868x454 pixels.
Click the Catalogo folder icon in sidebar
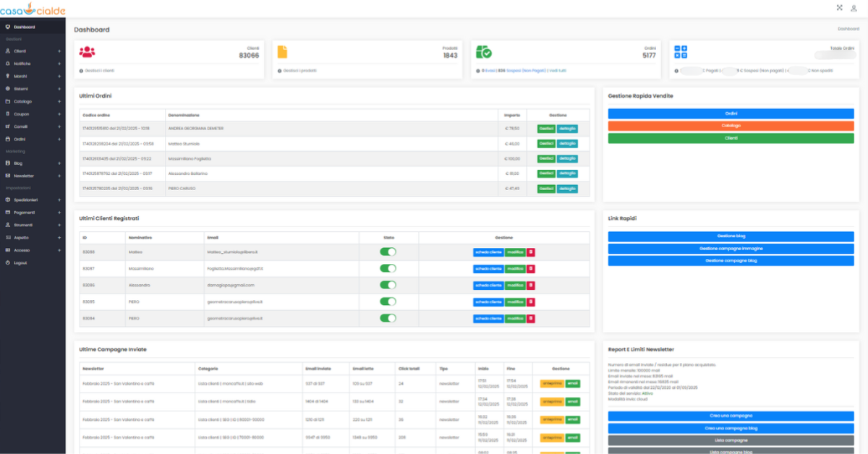pos(7,101)
